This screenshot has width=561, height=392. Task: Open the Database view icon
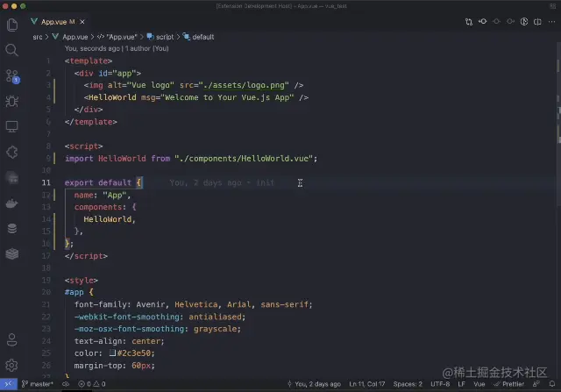11,228
